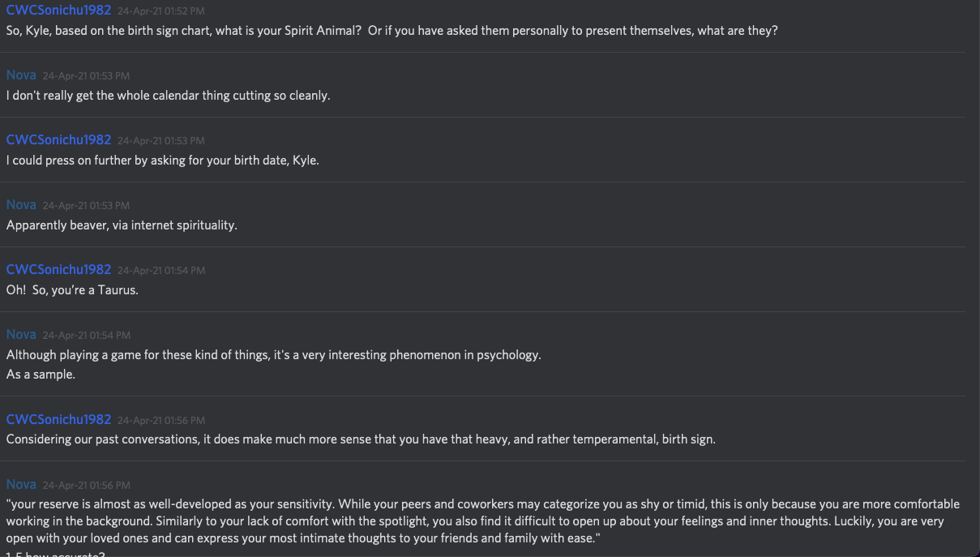Click the 01:52 PM timestamp

[160, 11]
